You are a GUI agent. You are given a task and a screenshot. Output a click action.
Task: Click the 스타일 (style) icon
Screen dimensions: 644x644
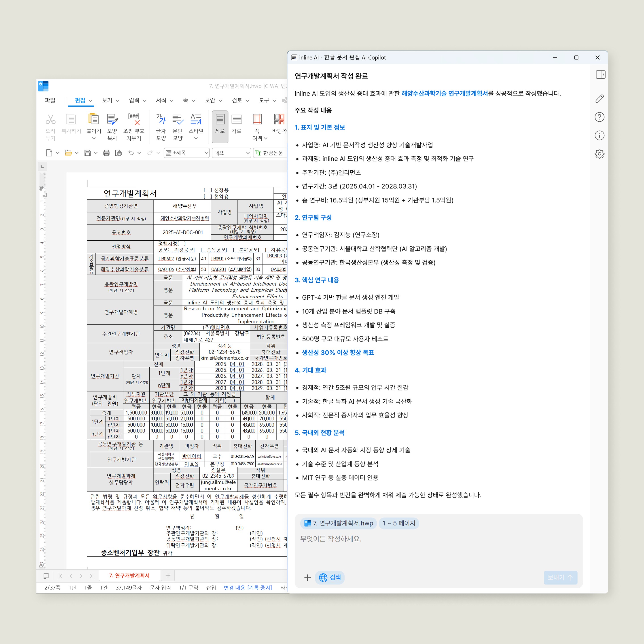[x=196, y=119]
